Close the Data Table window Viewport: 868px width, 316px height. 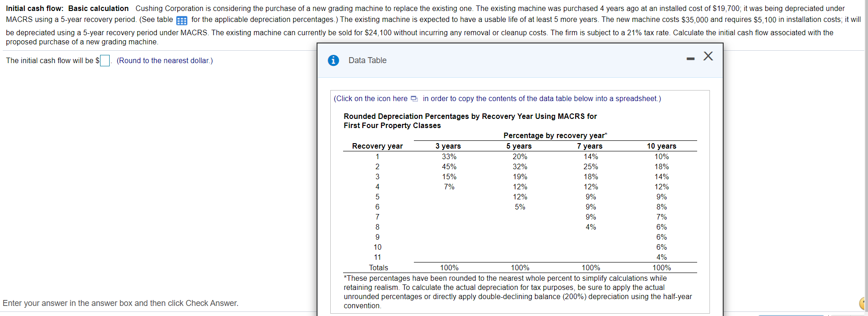tap(708, 56)
